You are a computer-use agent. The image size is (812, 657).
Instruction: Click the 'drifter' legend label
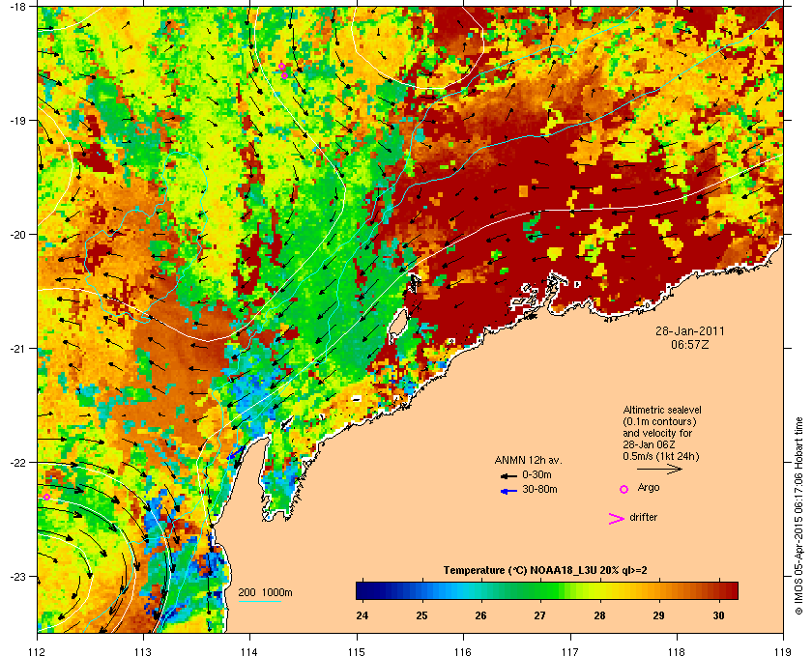pos(643,517)
